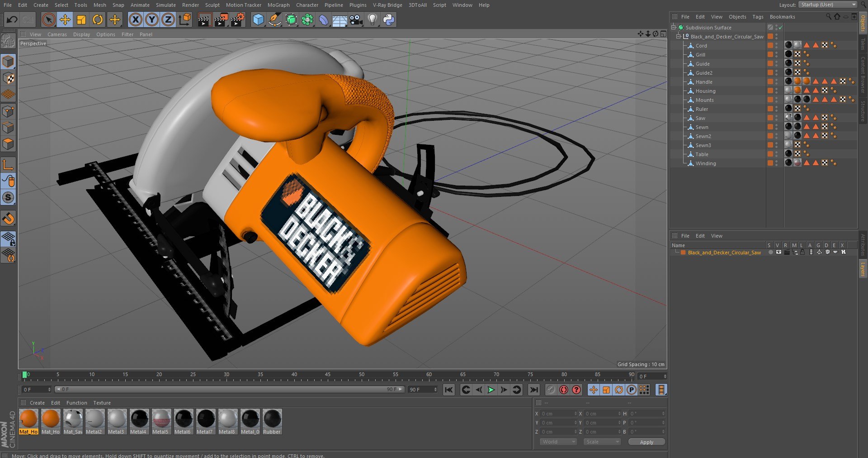Viewport: 868px width, 458px height.
Task: Open the Simulate menu
Action: (166, 5)
